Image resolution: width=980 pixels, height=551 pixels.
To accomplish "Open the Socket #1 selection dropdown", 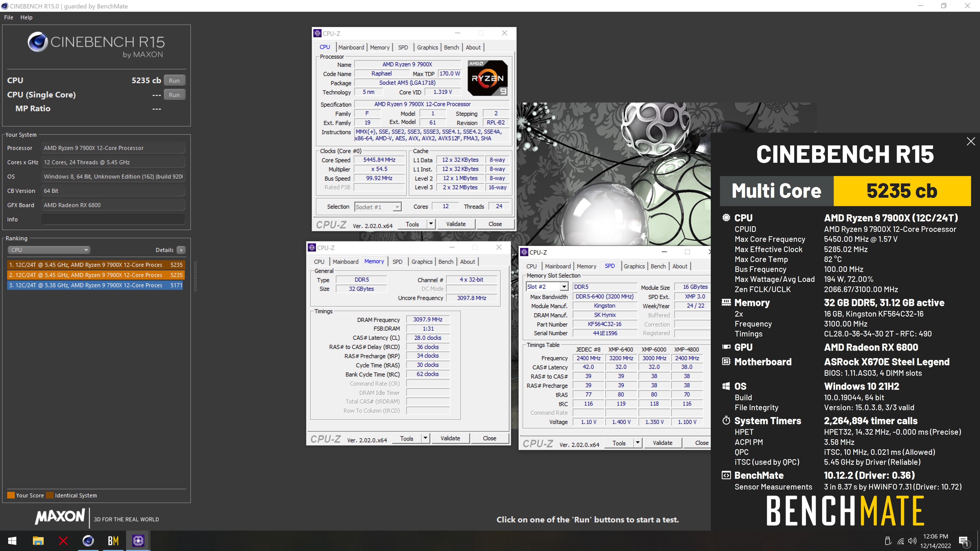I will (x=378, y=207).
